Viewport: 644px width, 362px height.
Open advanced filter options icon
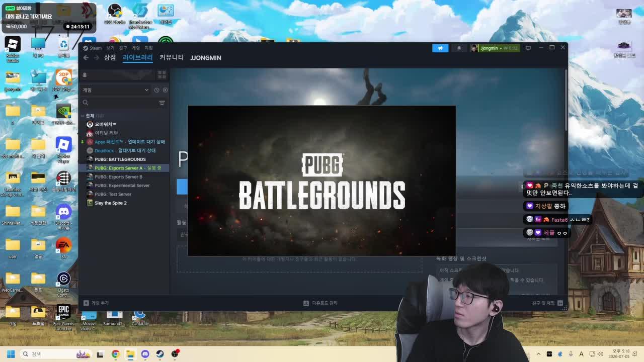coord(162,103)
